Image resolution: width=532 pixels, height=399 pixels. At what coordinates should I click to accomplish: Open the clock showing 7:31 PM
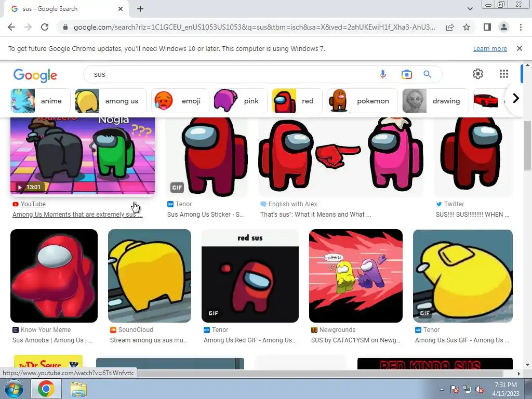[x=506, y=389]
